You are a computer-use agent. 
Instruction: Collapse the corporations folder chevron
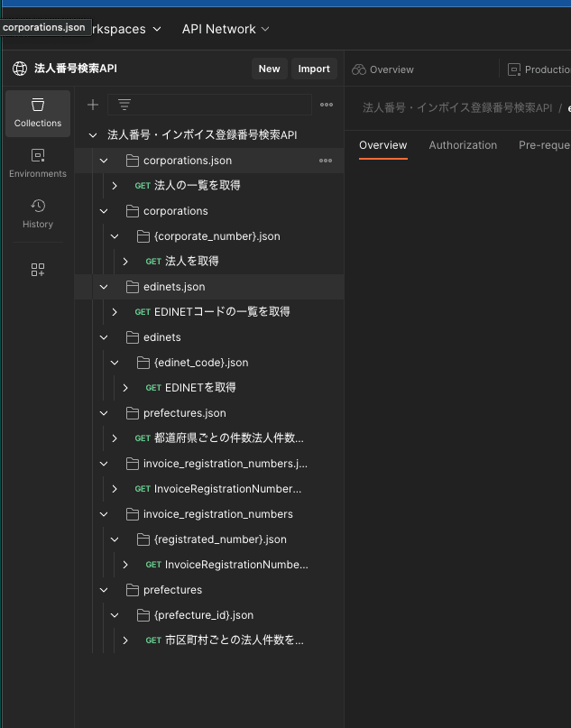(x=104, y=211)
